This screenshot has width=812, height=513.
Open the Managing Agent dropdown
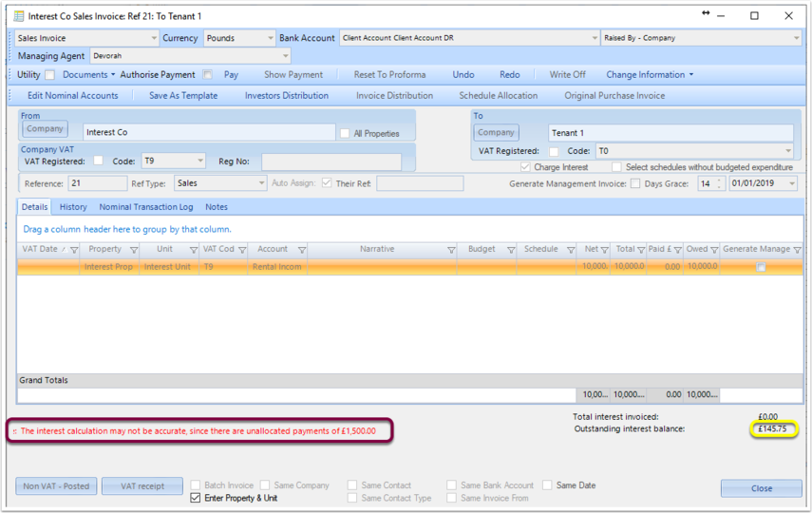click(x=285, y=56)
